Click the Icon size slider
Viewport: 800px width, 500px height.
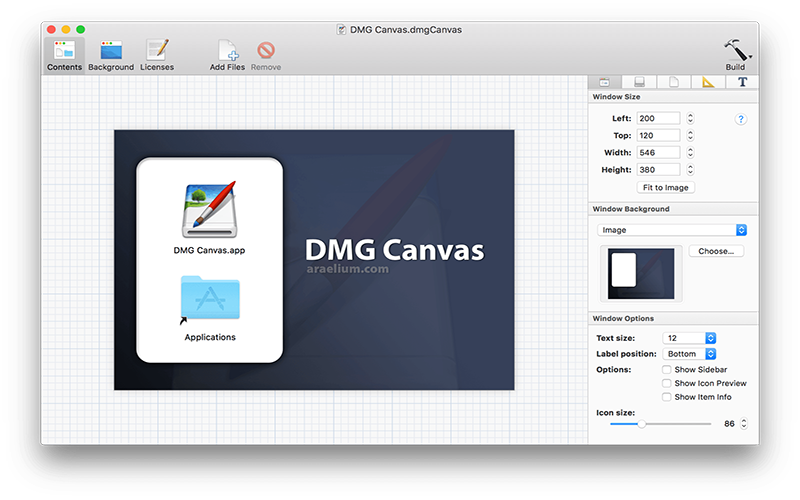pos(660,424)
